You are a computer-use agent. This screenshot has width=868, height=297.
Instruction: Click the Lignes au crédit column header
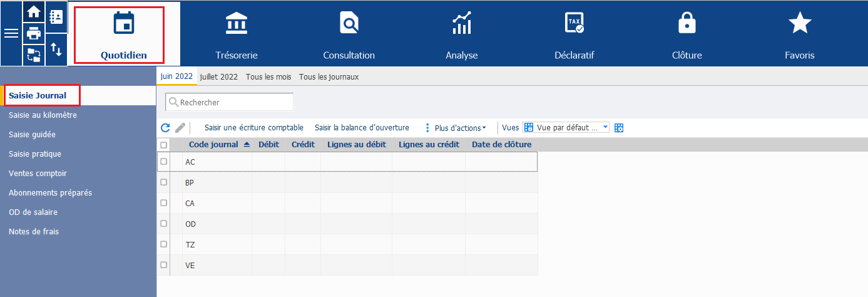point(429,145)
